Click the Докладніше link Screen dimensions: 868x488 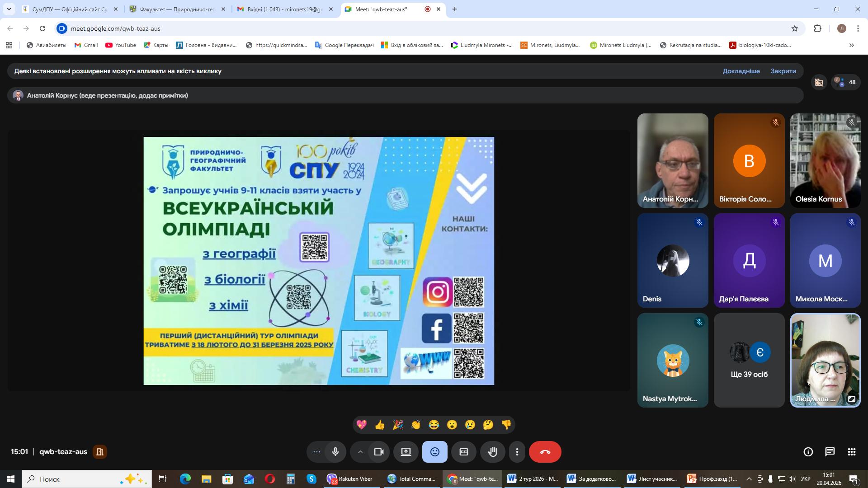(741, 71)
